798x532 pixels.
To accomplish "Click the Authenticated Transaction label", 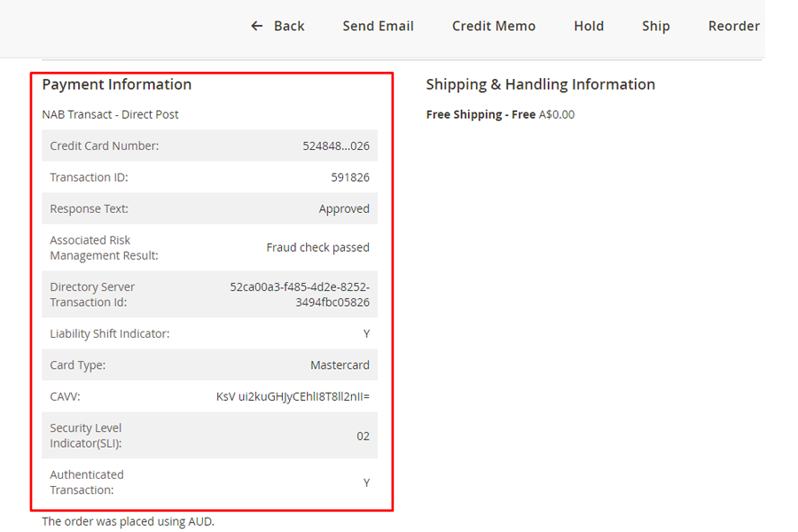I will 87,482.
